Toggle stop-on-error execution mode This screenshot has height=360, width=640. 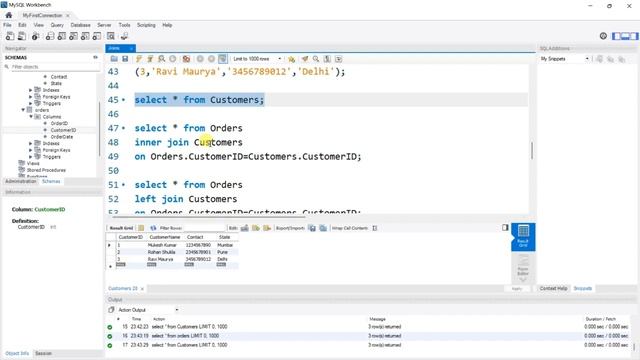(186, 59)
